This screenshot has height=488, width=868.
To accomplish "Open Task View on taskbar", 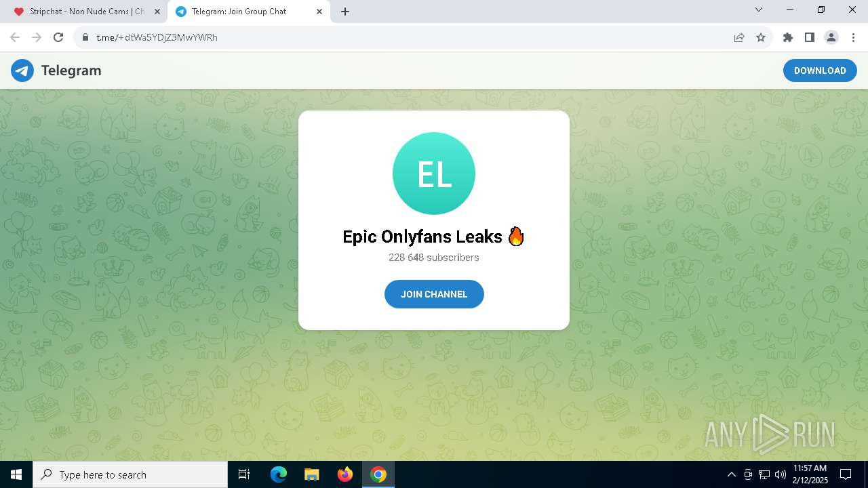I will click(x=244, y=474).
